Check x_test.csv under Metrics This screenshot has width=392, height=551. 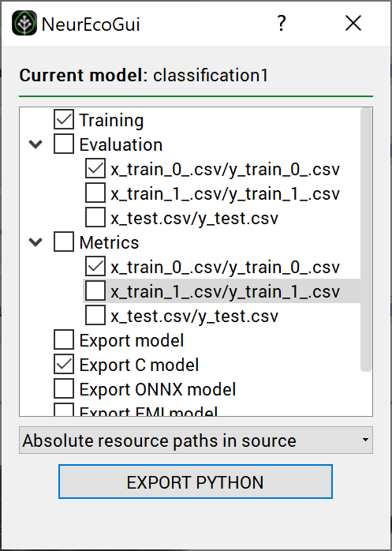[95, 315]
